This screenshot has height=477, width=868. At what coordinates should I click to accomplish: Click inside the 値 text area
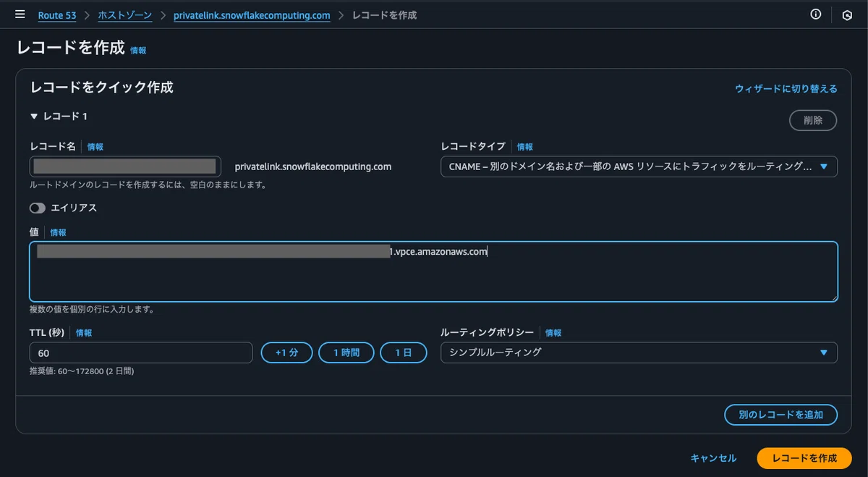pos(433,271)
